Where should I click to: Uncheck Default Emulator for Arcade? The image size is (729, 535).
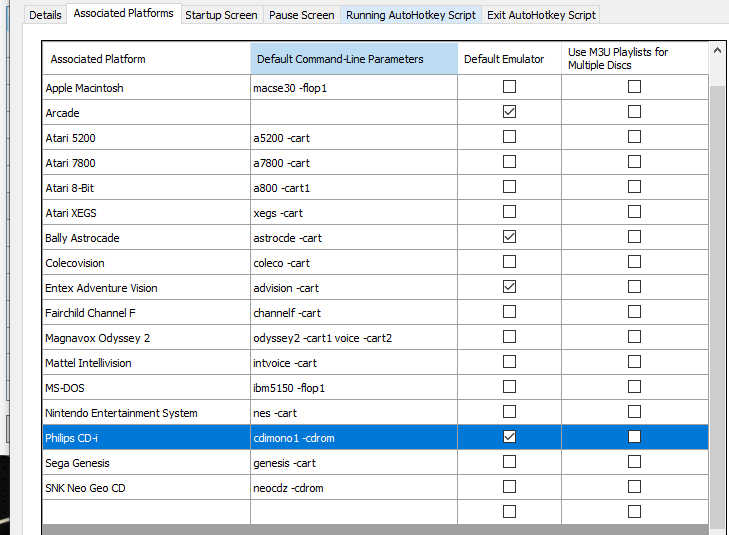point(510,112)
